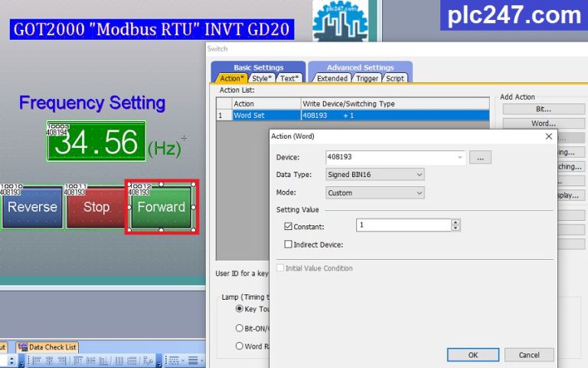Click the Constant value input field
Screen dimensions: 588x368
pyautogui.click(x=403, y=225)
